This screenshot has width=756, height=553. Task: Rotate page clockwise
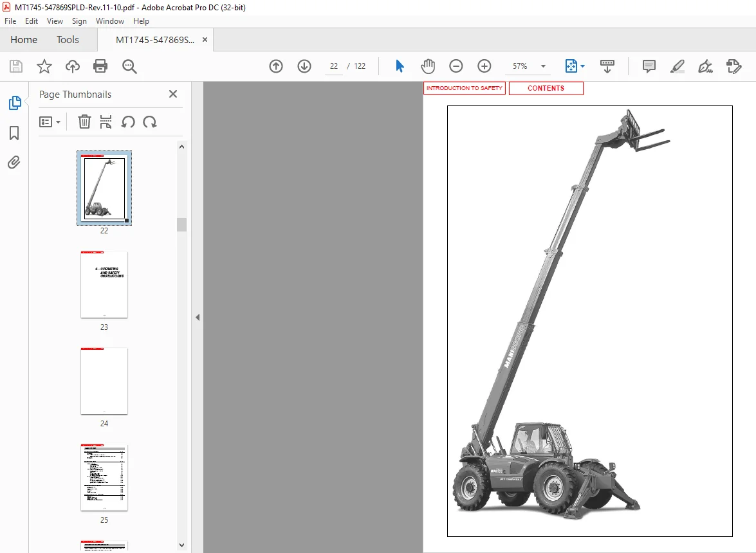tap(150, 122)
